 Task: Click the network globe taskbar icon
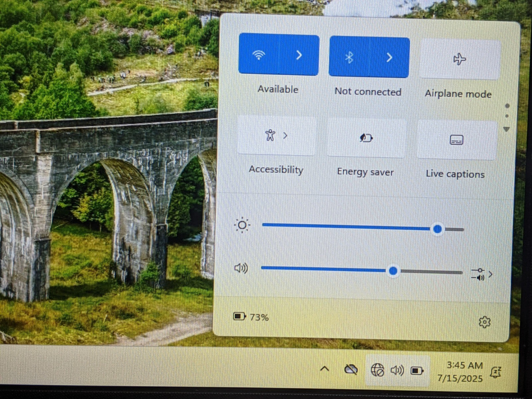click(x=377, y=370)
